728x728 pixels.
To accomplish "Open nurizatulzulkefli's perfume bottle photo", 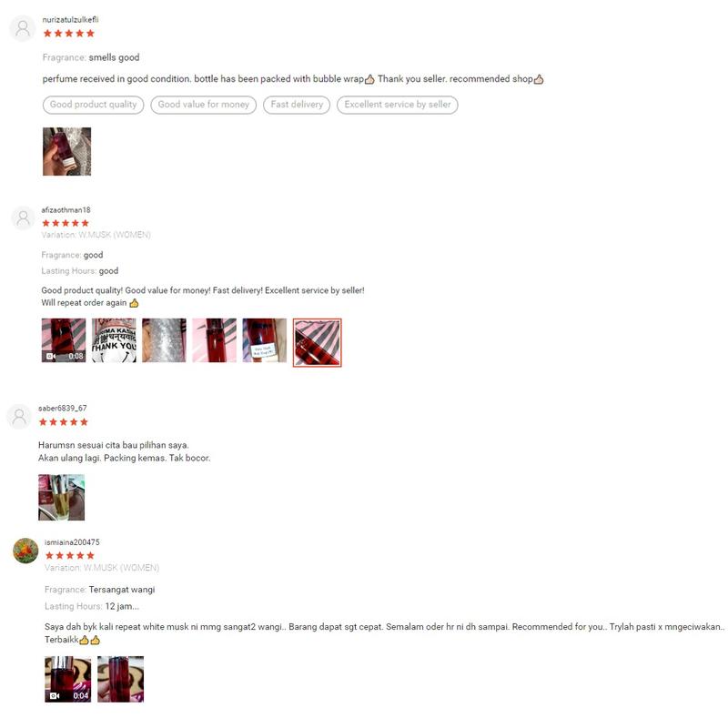I will 66,151.
